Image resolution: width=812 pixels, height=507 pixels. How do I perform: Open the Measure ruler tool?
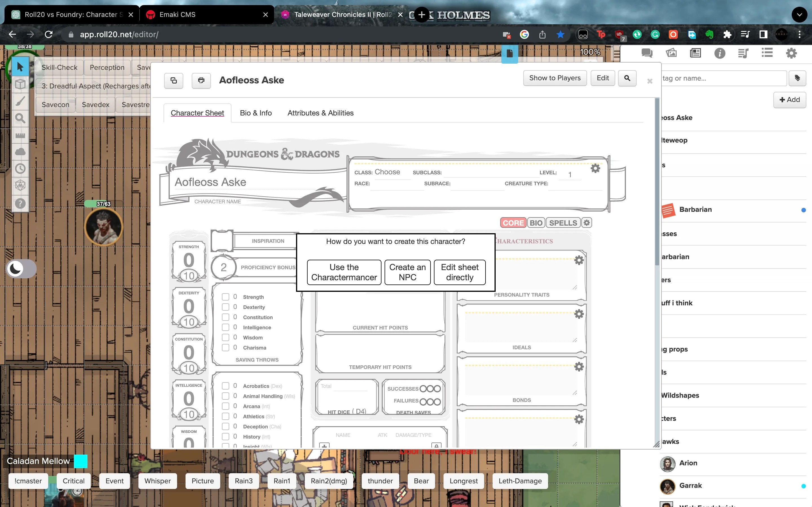coord(20,135)
